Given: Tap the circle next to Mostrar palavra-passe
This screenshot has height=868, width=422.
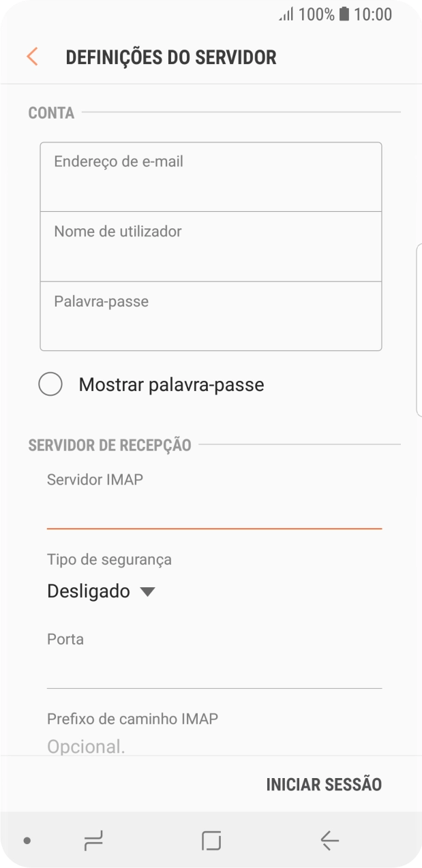Looking at the screenshot, I should (x=50, y=384).
